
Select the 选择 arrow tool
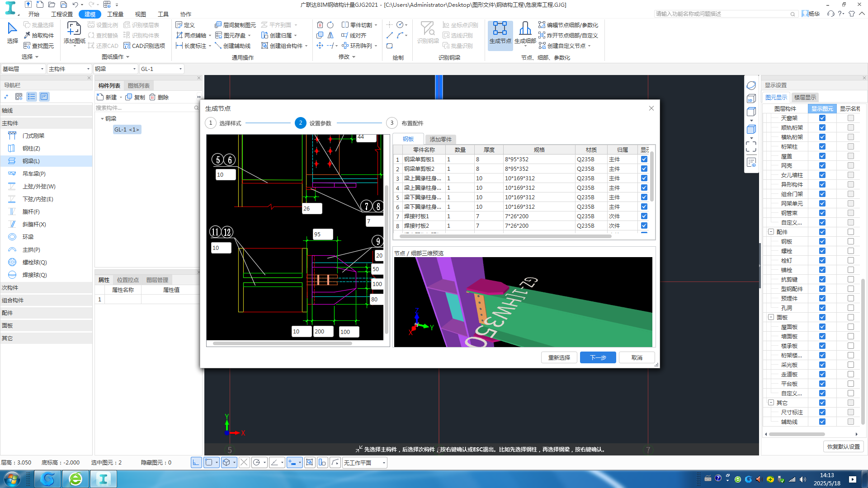click(x=12, y=33)
